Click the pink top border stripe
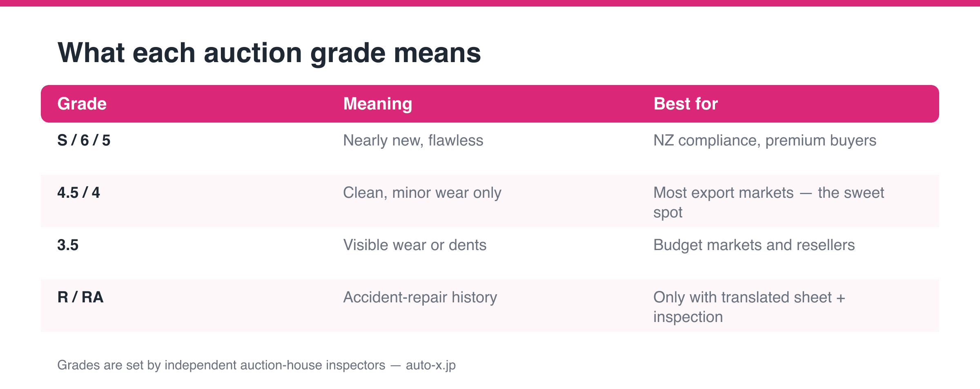 [x=490, y=3]
